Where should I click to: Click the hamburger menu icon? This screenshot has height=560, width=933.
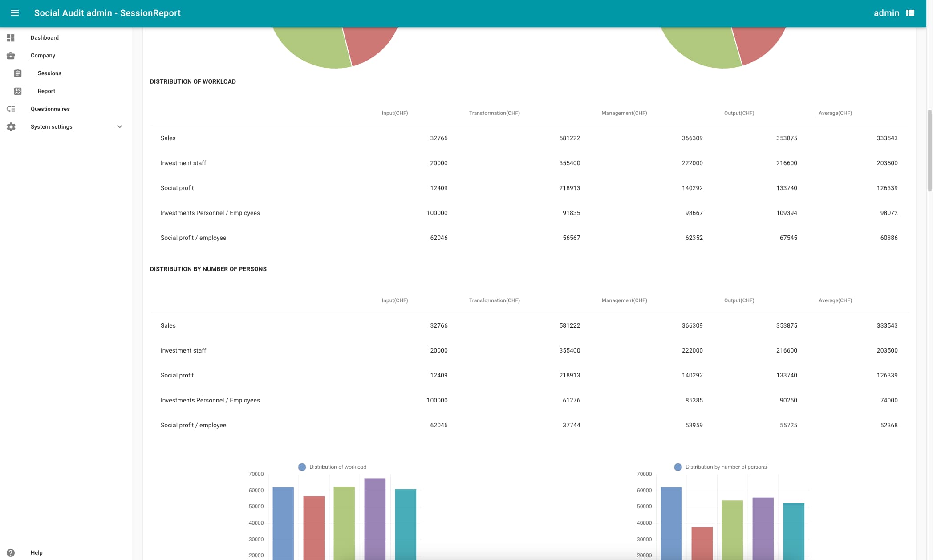pyautogui.click(x=15, y=13)
